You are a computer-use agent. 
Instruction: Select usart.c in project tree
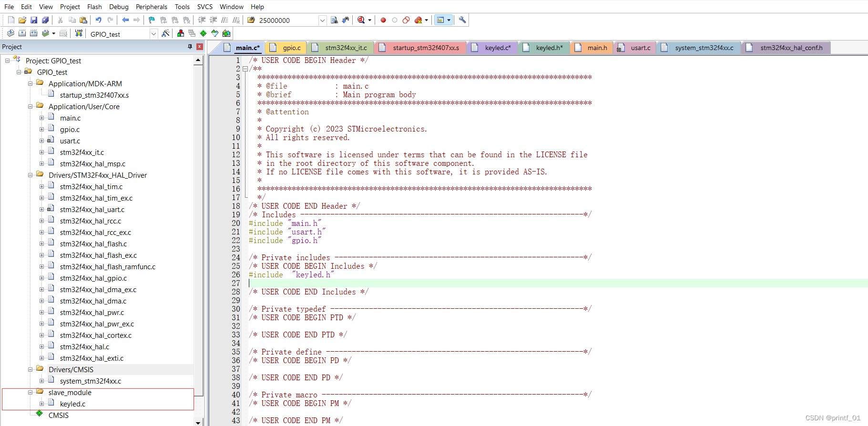[70, 141]
